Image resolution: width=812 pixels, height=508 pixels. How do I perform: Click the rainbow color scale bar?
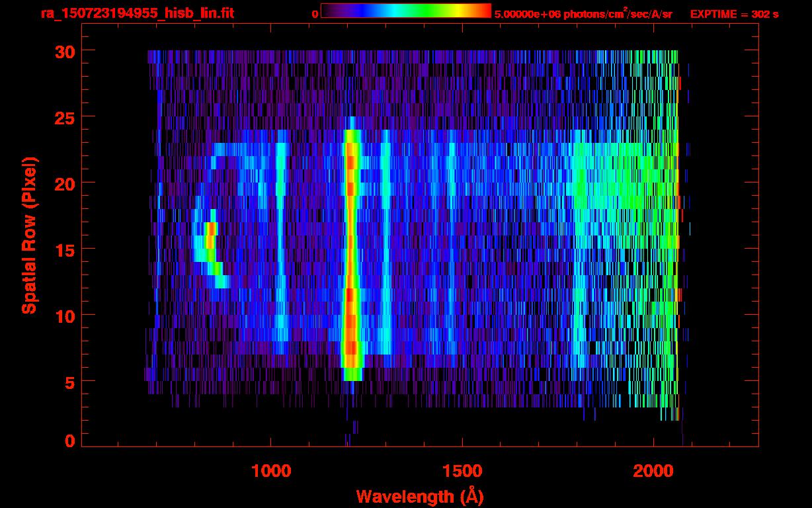coord(405,11)
